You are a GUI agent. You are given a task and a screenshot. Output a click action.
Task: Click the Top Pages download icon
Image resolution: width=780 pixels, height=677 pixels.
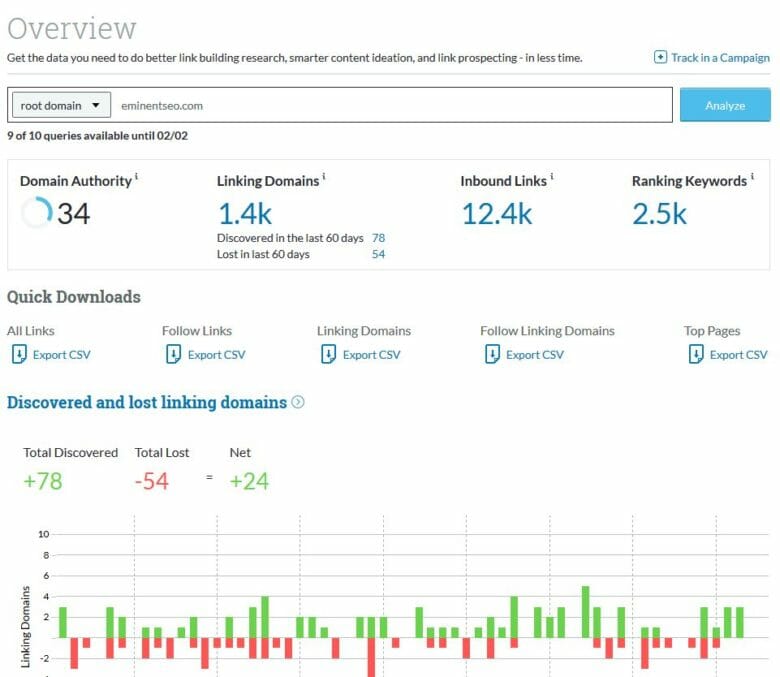pyautogui.click(x=696, y=354)
